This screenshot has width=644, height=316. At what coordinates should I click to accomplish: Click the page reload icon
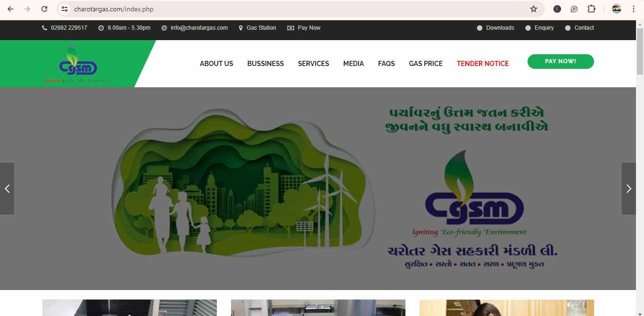pos(44,8)
